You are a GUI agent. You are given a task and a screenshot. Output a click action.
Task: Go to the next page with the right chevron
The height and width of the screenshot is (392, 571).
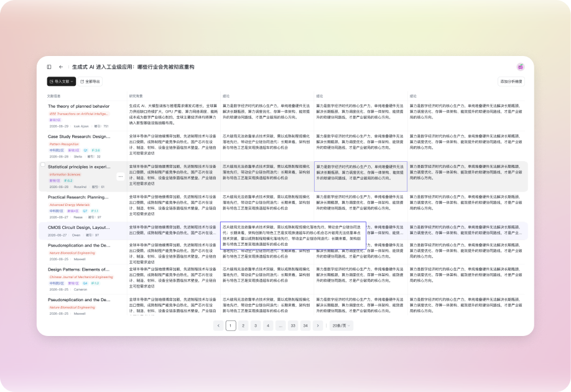pos(318,325)
